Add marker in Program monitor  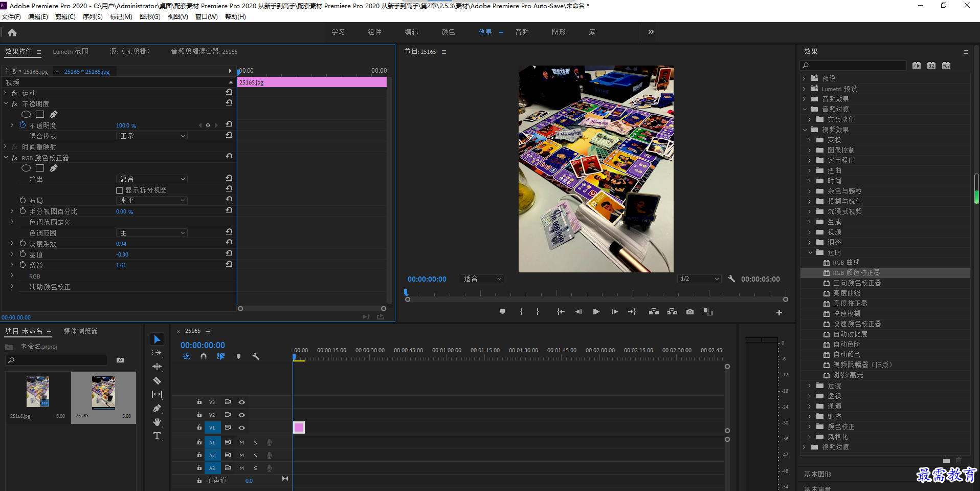(x=502, y=312)
